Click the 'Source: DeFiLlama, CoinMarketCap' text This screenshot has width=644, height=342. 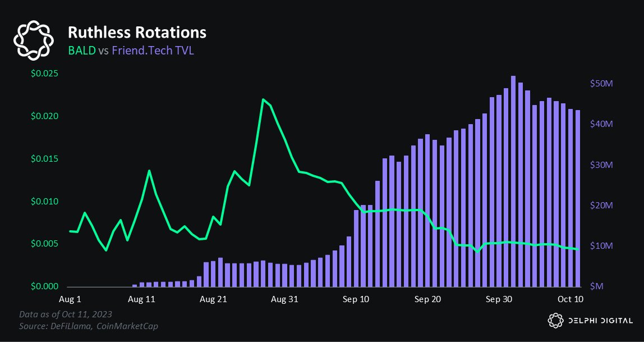[x=84, y=325]
